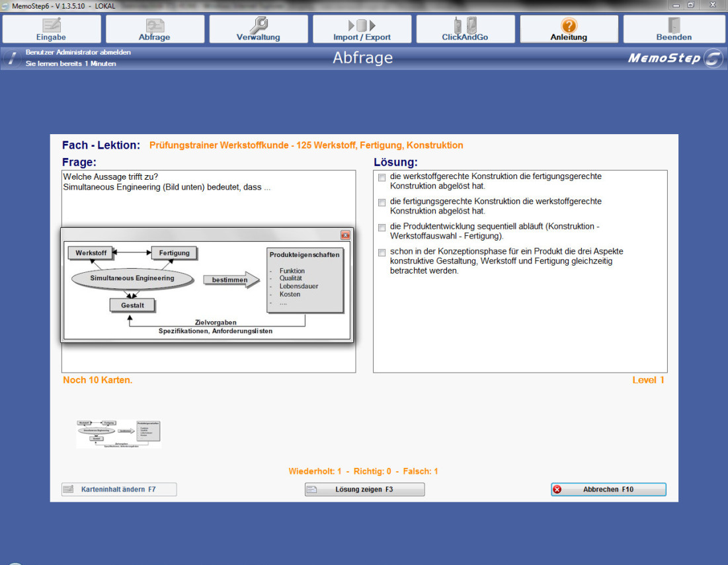Tick the answer about fertigungsgerechte Konstruktion replacing werkstoffgerechte
The height and width of the screenshot is (565, 728).
[x=382, y=202]
